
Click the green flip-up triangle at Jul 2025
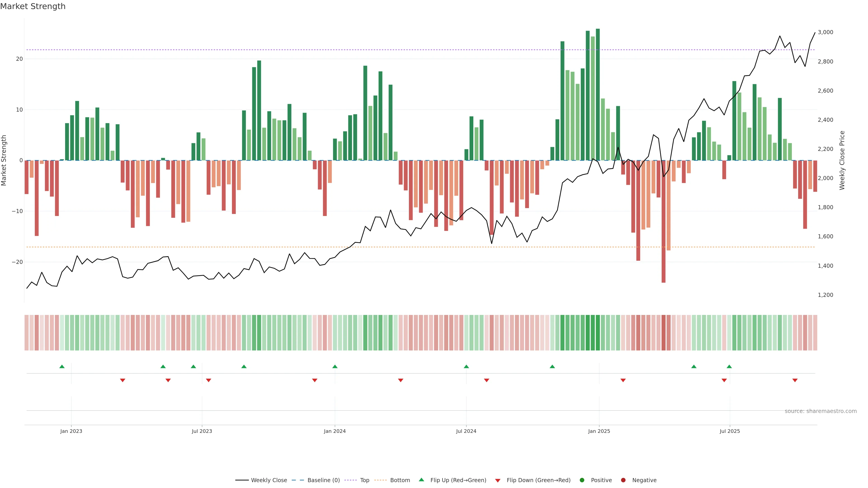(x=729, y=366)
